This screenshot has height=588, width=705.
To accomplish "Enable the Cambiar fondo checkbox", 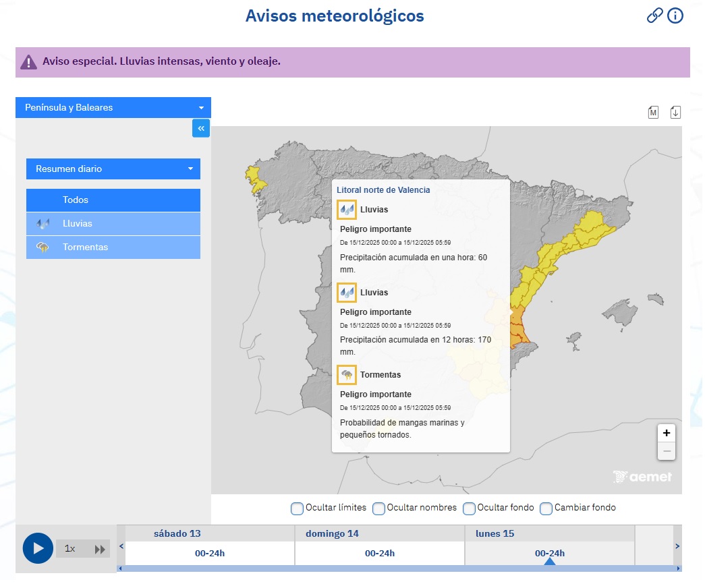I will click(546, 508).
